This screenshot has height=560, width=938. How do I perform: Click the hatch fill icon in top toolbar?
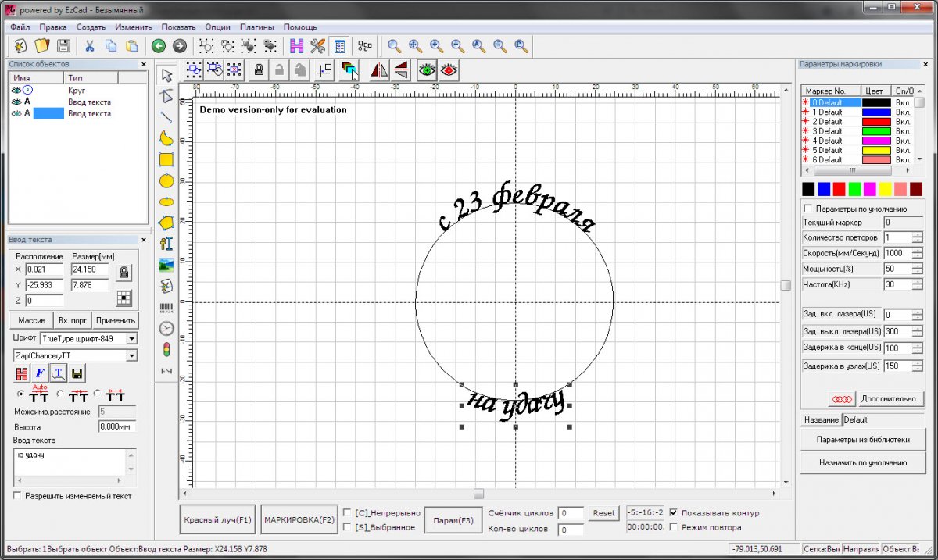tap(296, 46)
